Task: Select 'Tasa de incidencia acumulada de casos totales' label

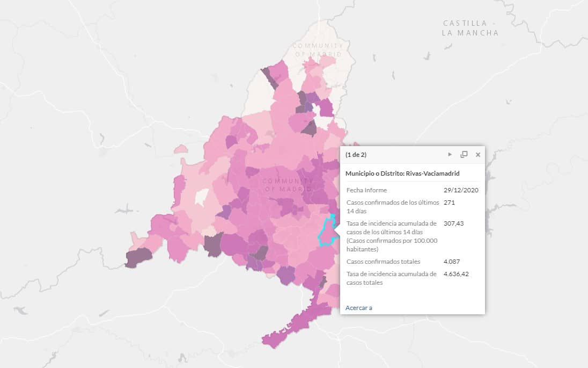Action: tap(392, 278)
